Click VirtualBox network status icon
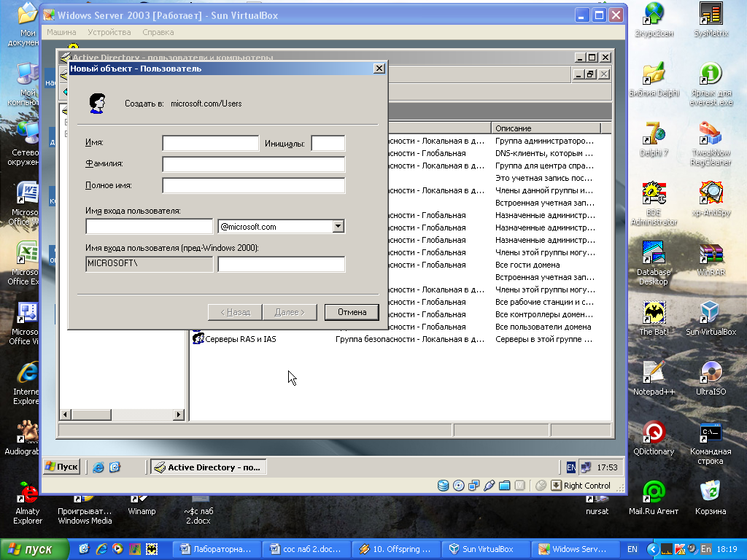Screen dimensions: 747x560 [473, 486]
